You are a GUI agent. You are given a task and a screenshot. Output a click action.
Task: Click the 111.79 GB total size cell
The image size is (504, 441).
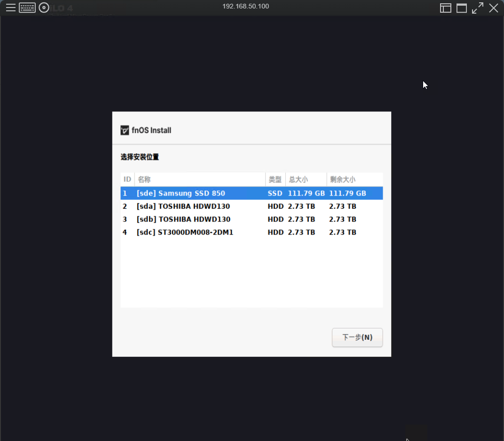pyautogui.click(x=307, y=193)
